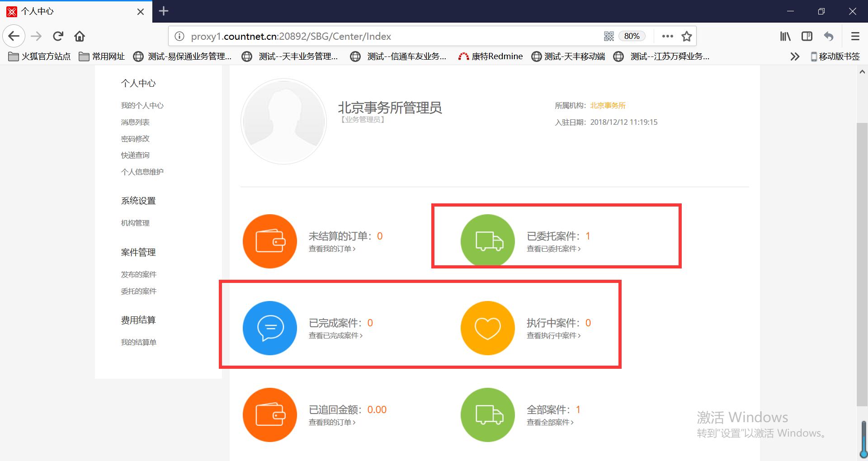Click 查看执行中案件 link
The width and height of the screenshot is (868, 461).
click(554, 335)
